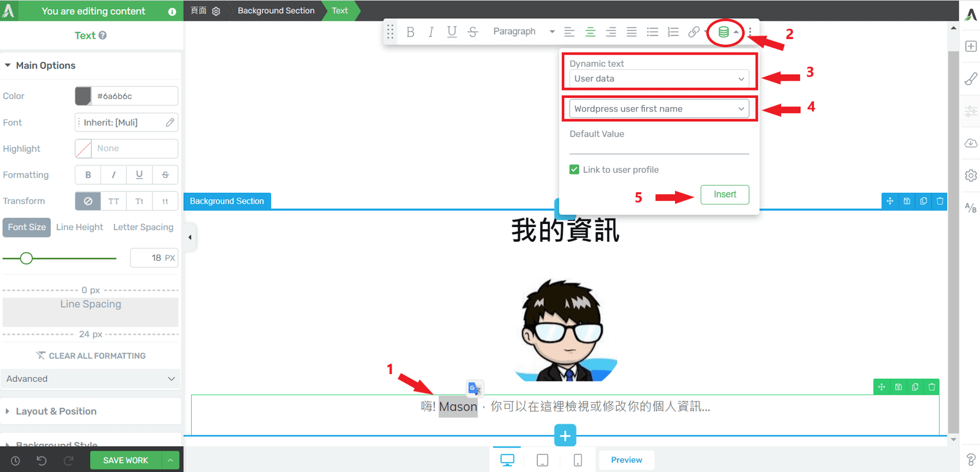Viewport: 980px width, 472px height.
Task: Open the dynamic text database icon
Action: coord(723,32)
